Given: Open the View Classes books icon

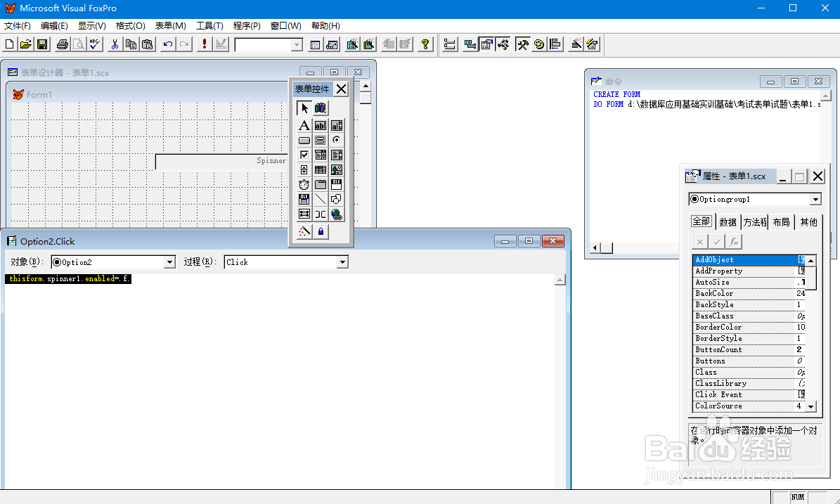Looking at the screenshot, I should click(321, 108).
